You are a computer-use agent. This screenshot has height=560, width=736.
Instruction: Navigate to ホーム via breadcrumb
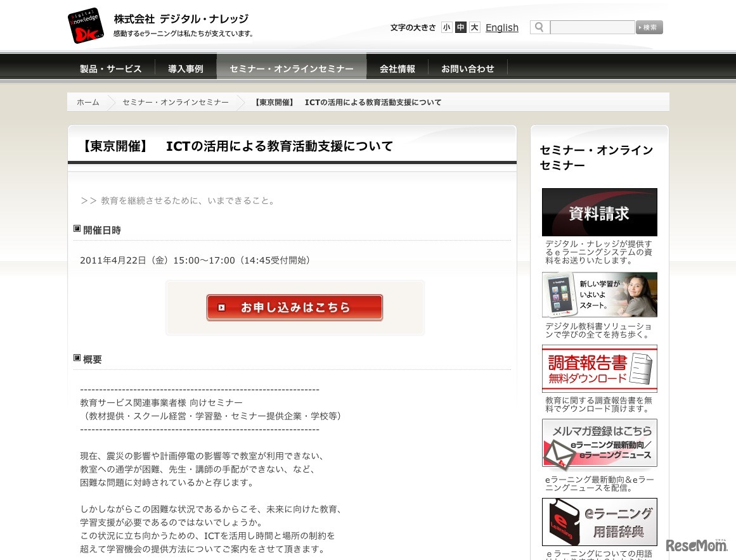88,102
